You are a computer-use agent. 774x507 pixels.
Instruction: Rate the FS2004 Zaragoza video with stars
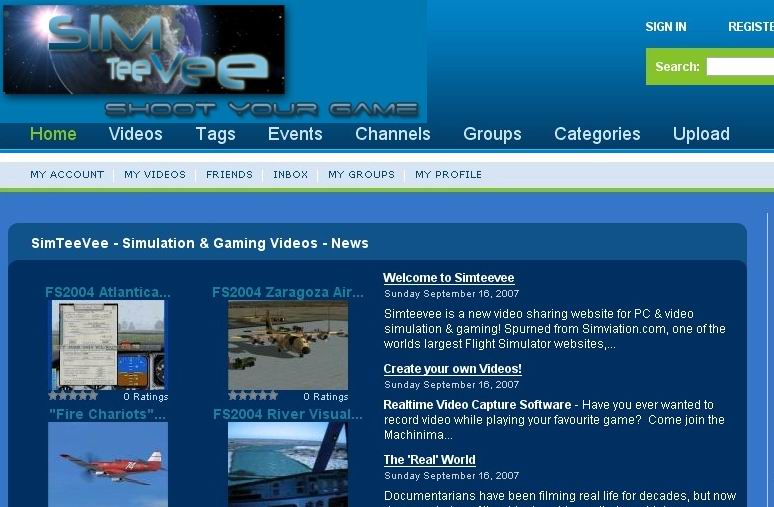[253, 396]
